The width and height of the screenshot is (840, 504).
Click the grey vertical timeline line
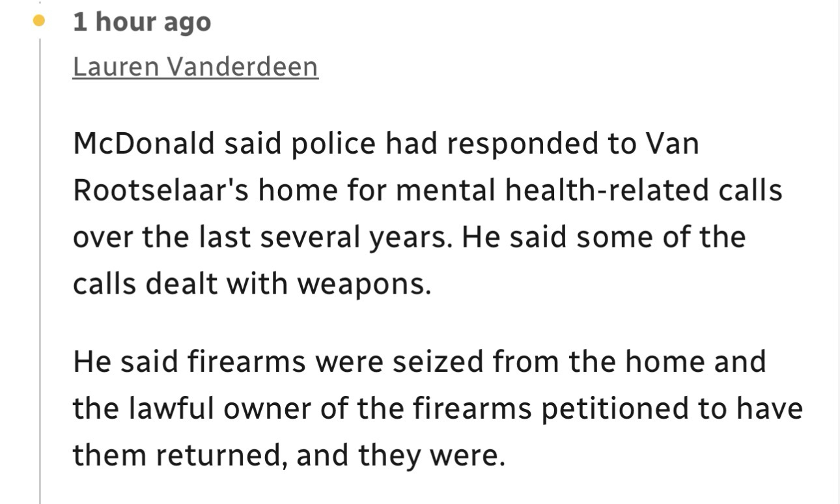40,260
